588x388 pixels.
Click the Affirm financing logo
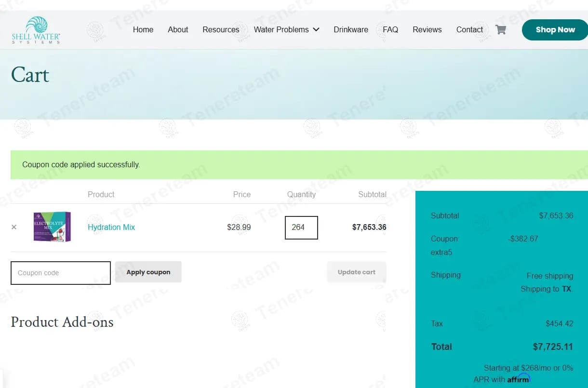[x=519, y=379]
